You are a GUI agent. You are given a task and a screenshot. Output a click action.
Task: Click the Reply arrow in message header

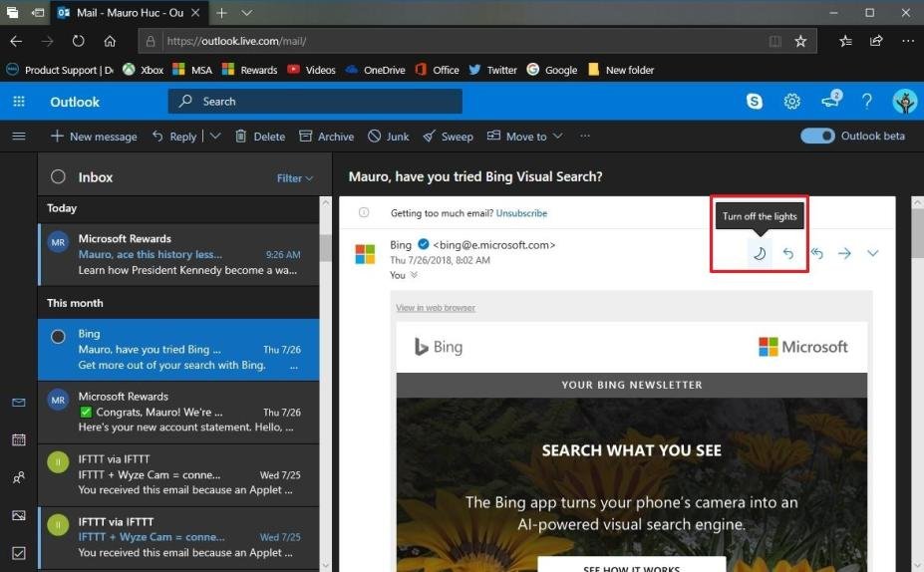(787, 253)
